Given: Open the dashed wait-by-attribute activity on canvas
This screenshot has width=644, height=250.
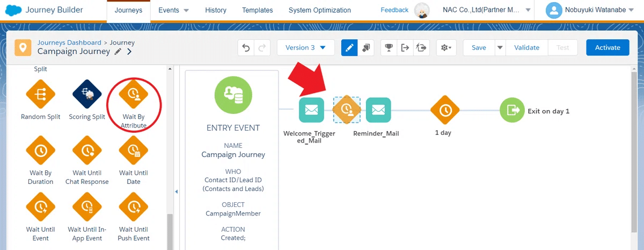Looking at the screenshot, I should [x=347, y=110].
